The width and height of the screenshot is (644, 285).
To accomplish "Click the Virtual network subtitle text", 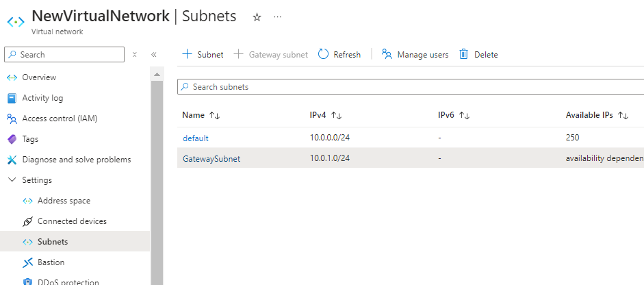I will 57,32.
